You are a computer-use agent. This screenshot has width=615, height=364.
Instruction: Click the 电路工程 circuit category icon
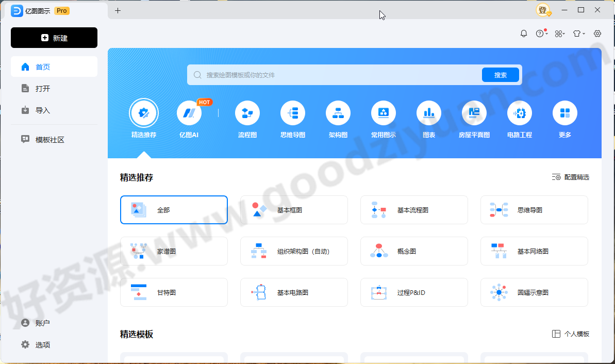519,112
